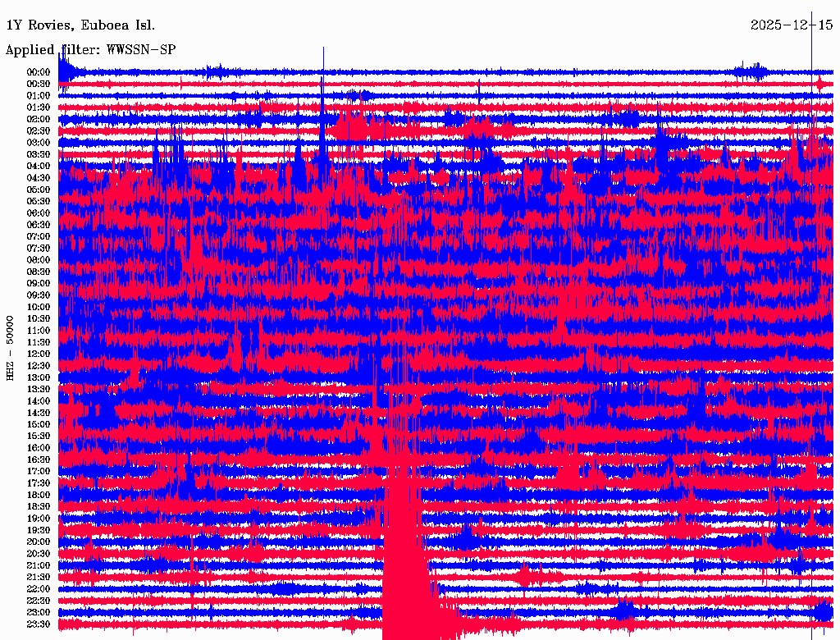Select the 03:30 trace label

pyautogui.click(x=38, y=154)
